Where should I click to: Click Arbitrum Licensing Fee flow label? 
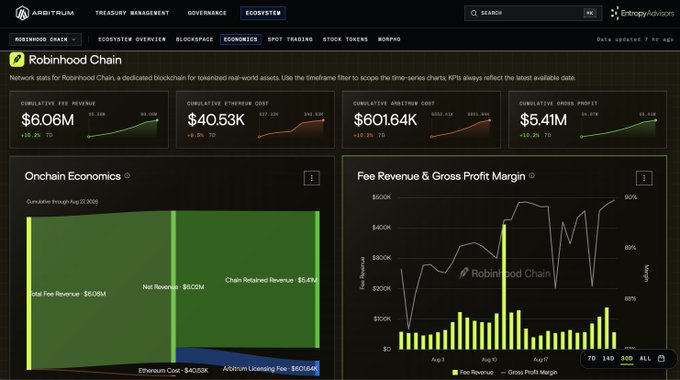coord(271,369)
